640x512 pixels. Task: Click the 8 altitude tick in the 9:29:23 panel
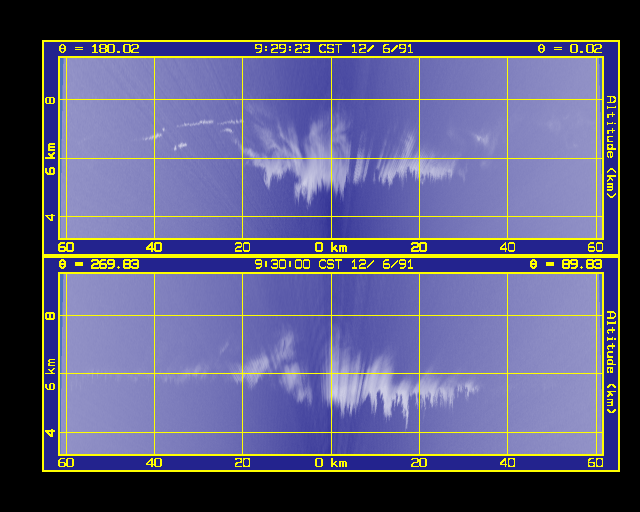tap(51, 100)
